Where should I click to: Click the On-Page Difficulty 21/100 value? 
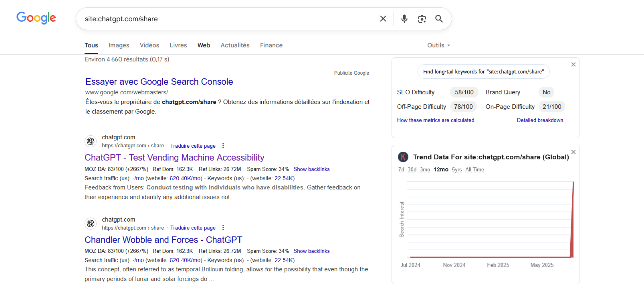pyautogui.click(x=552, y=107)
